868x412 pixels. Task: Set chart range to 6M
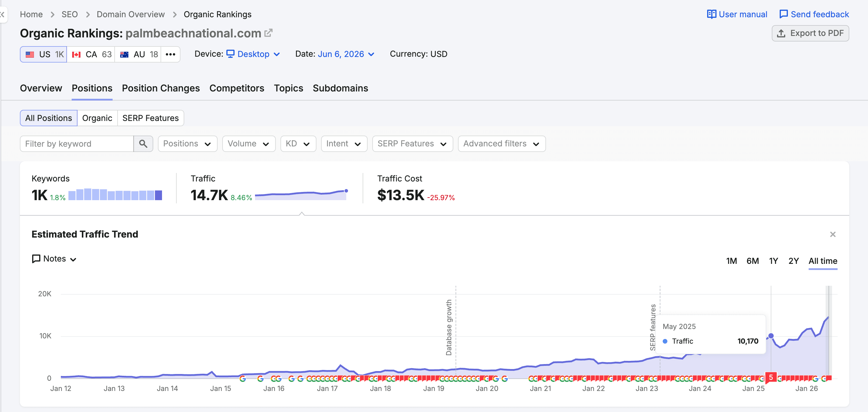click(x=752, y=261)
